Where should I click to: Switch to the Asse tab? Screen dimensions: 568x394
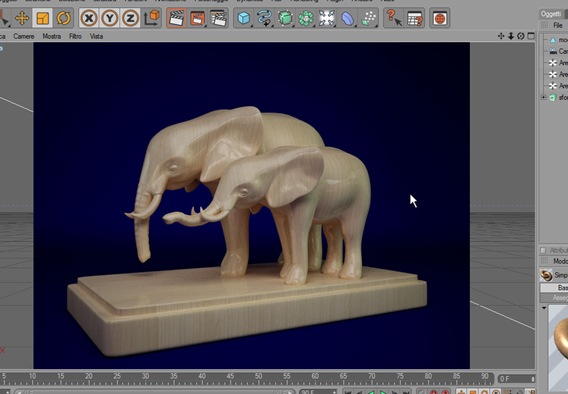[554, 298]
